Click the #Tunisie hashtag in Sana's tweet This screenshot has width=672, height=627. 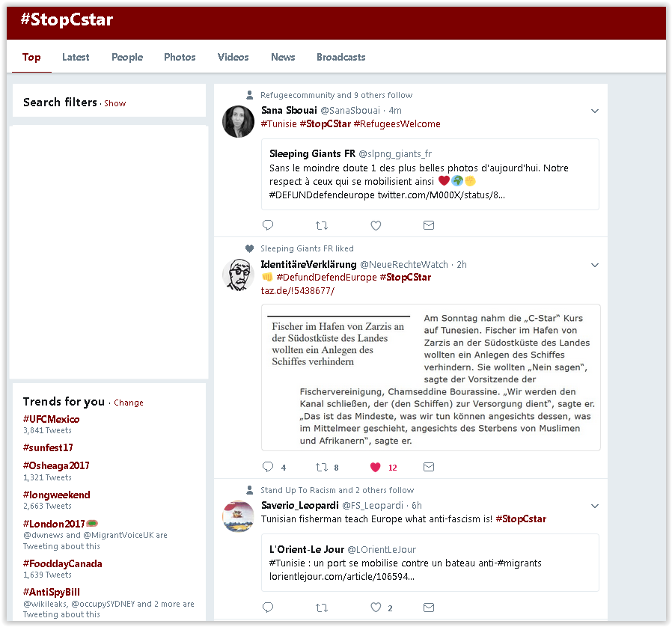(x=279, y=124)
